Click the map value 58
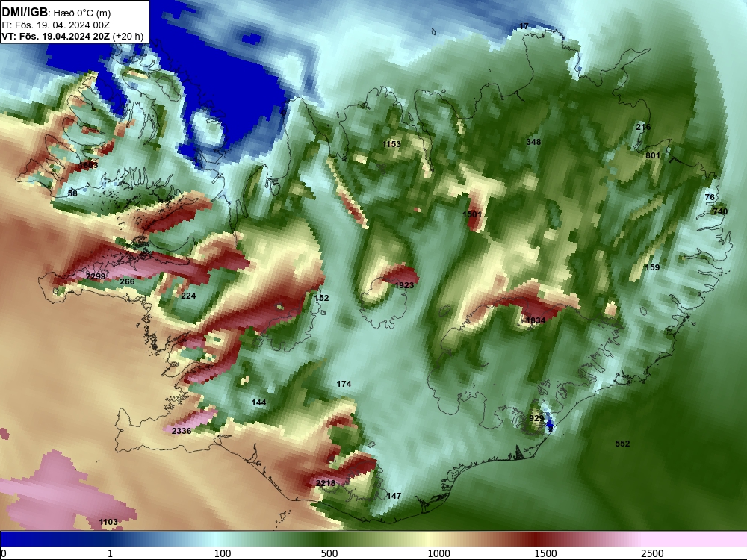Image resolution: width=747 pixels, height=560 pixels. 72,194
